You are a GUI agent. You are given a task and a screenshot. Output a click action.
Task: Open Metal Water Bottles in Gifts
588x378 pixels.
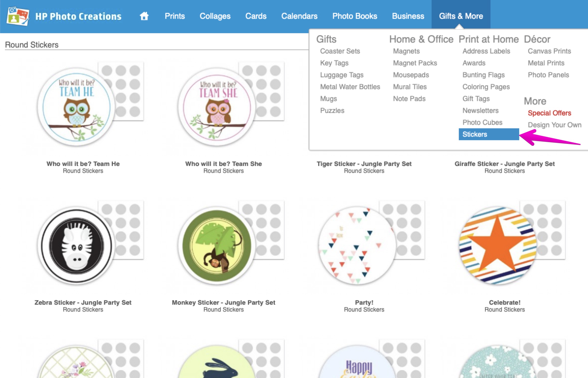(350, 87)
